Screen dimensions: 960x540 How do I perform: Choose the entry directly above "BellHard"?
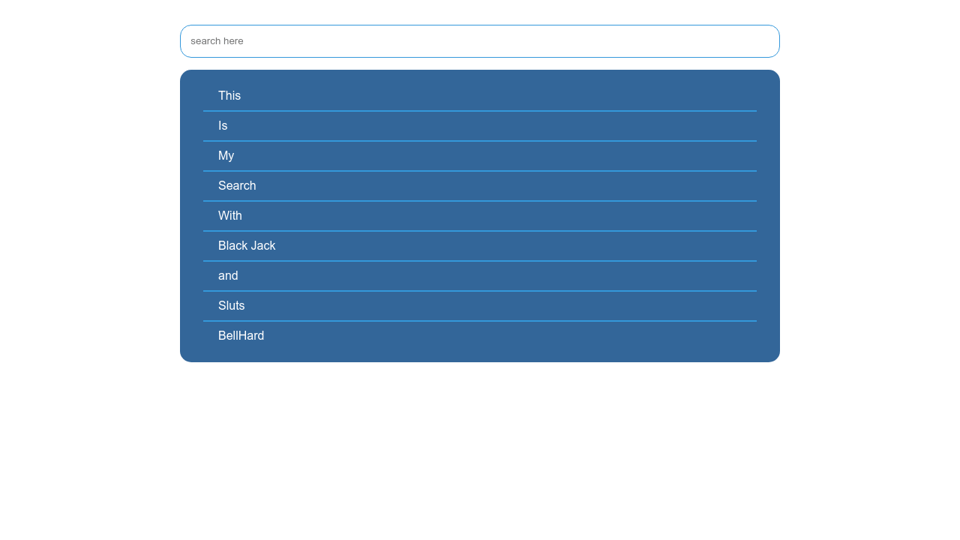[x=231, y=306]
